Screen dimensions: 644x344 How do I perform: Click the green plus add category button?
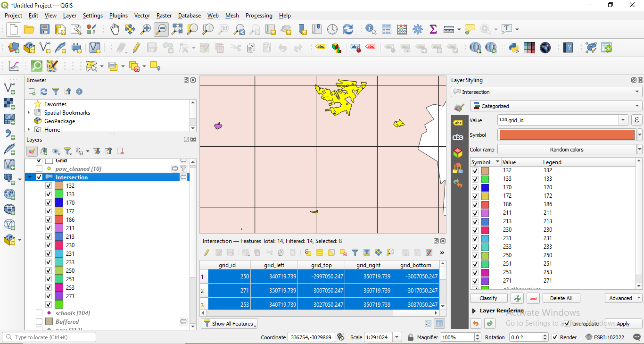[517, 298]
